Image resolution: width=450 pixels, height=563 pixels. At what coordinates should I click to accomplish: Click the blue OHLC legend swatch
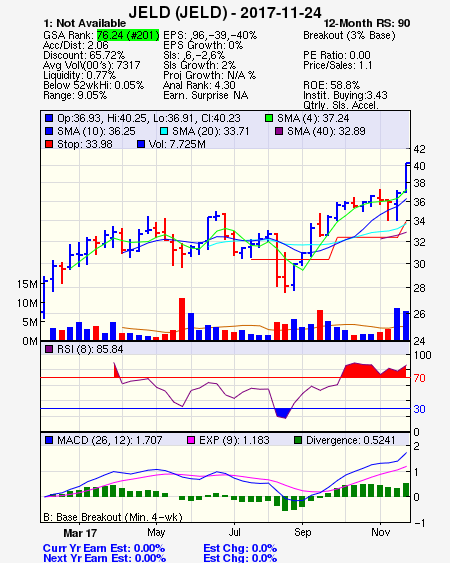point(49,118)
